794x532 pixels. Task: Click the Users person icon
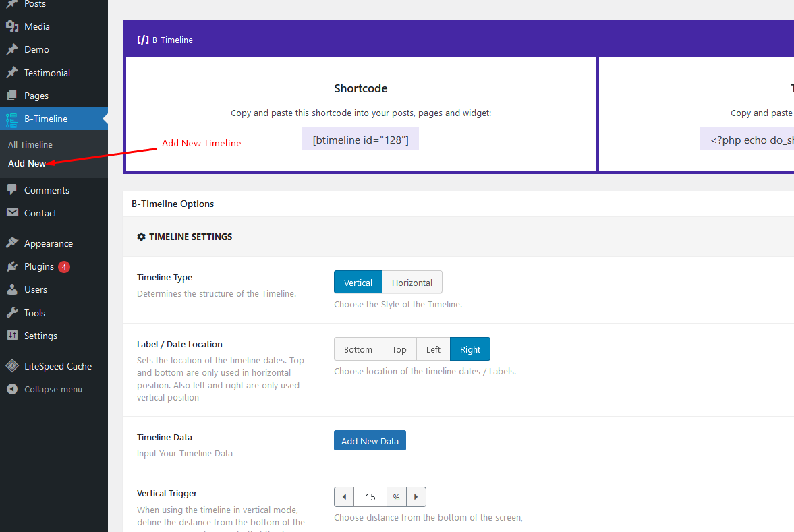point(12,289)
